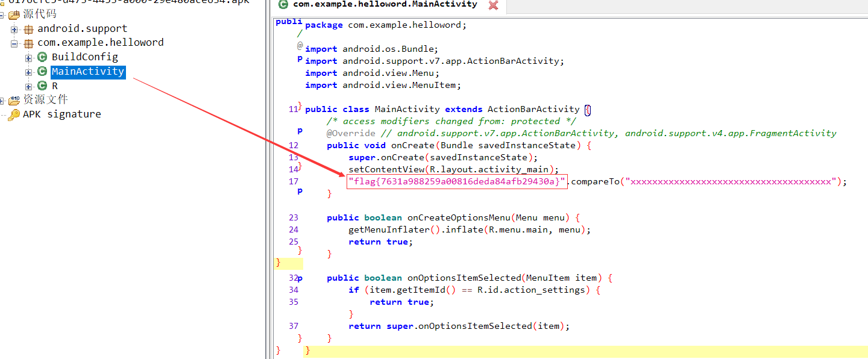Screen dimensions: 868x359
Task: Click "return true;" in onCreateOptionsMenu
Action: coord(381,242)
